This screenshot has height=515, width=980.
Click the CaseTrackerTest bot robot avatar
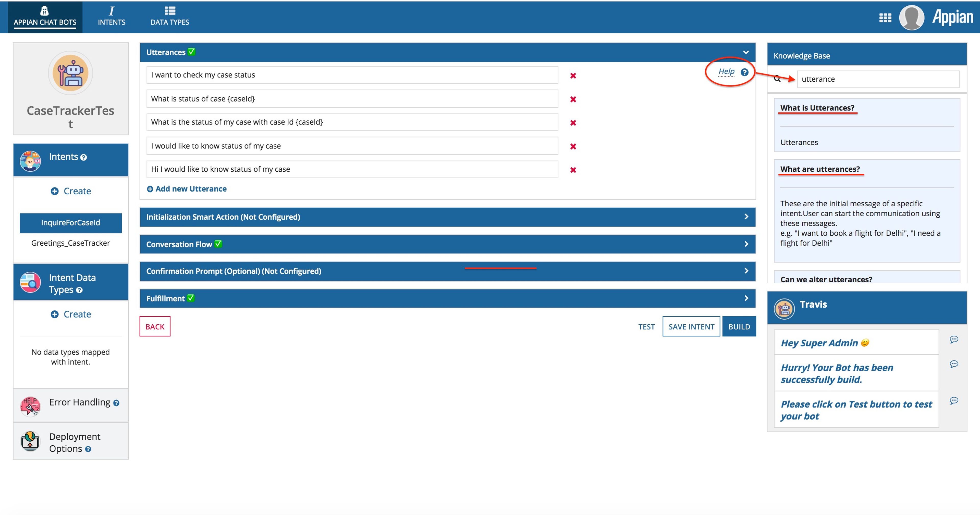70,73
